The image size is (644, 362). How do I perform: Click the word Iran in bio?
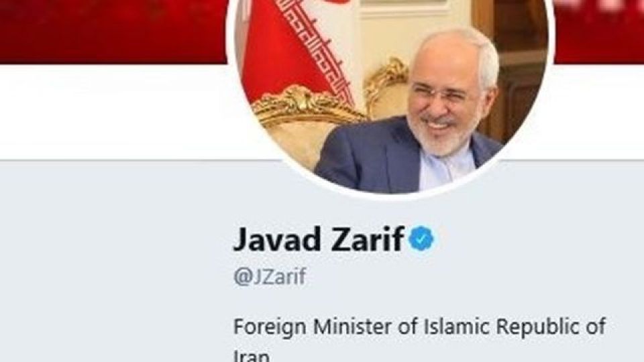pos(252,355)
